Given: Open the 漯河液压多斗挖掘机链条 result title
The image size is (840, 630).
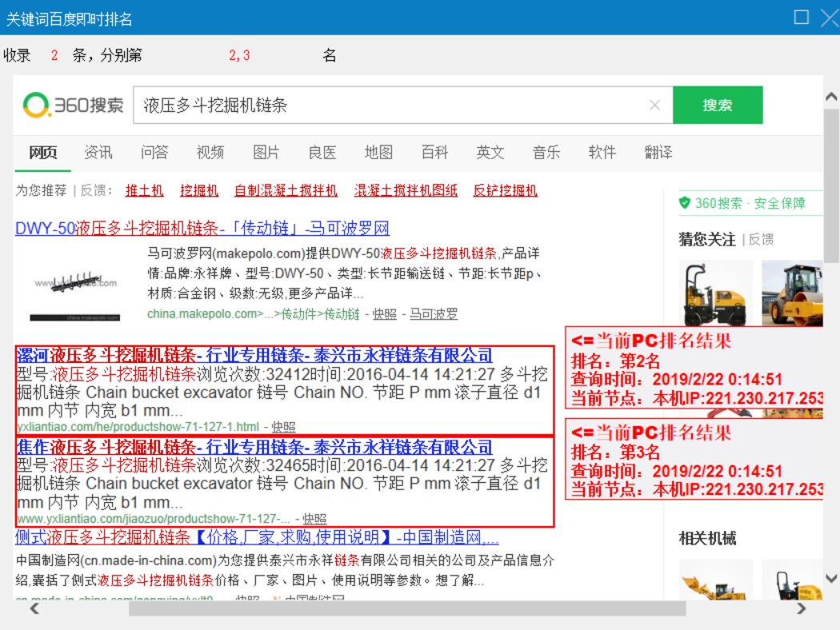Looking at the screenshot, I should [x=254, y=355].
